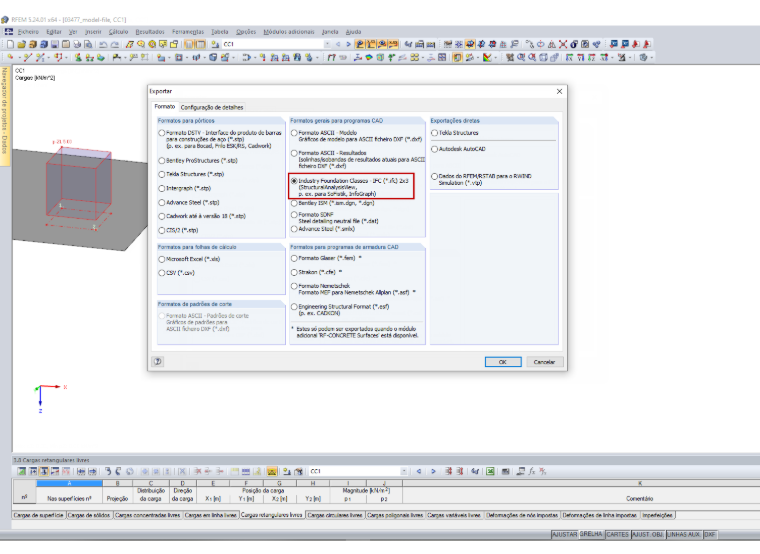The width and height of the screenshot is (760, 554).
Task: Select Formato SDNF radio option
Action: [294, 215]
